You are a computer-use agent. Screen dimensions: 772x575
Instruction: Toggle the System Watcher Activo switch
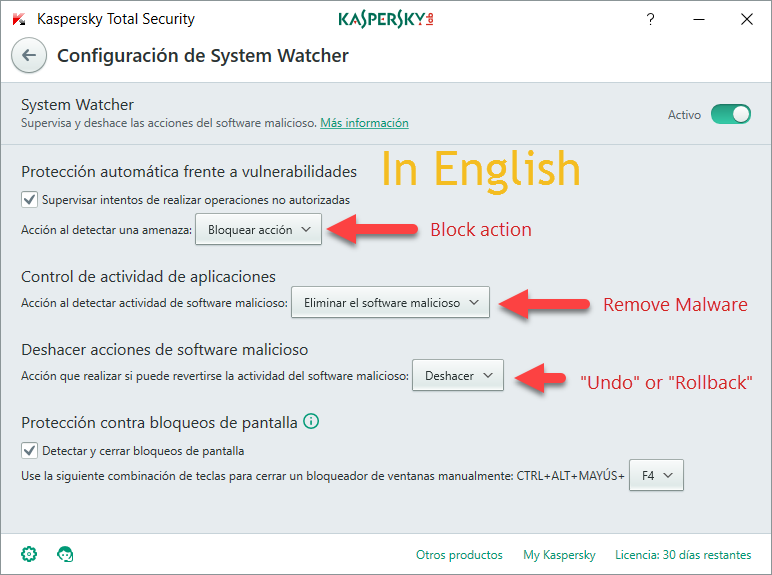click(x=731, y=114)
